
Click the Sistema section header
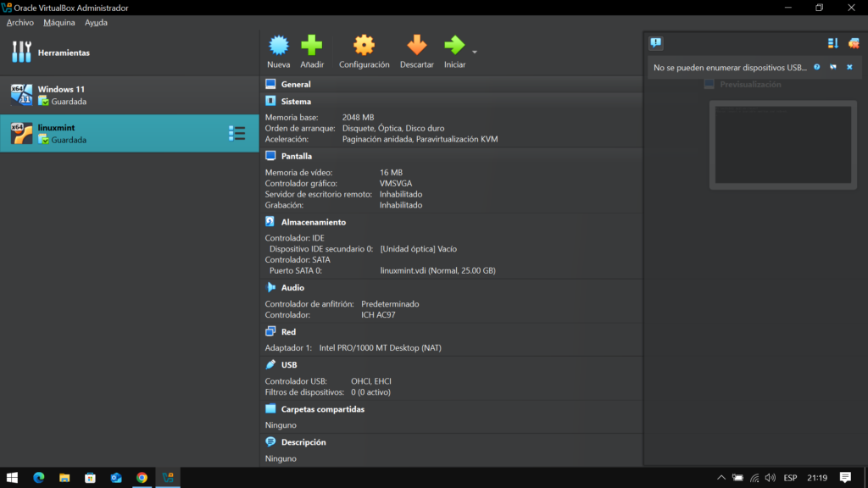coord(296,102)
